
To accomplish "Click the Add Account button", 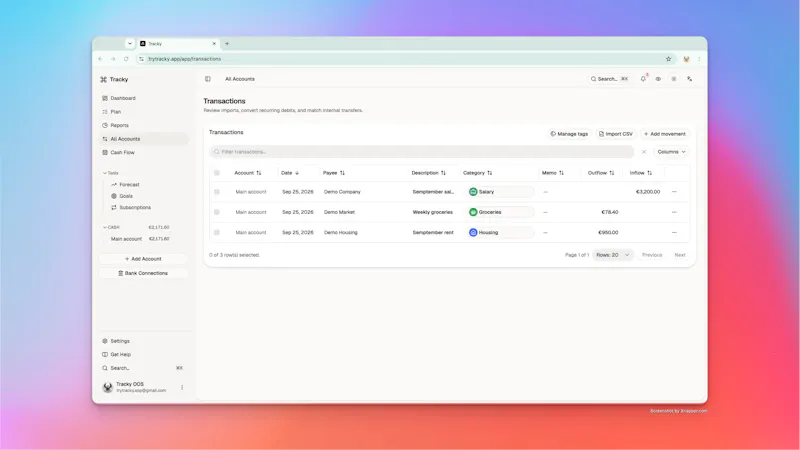I will click(x=143, y=259).
